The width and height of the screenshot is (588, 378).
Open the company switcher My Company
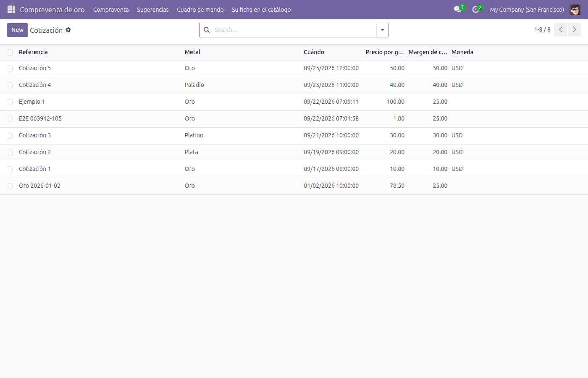[527, 9]
